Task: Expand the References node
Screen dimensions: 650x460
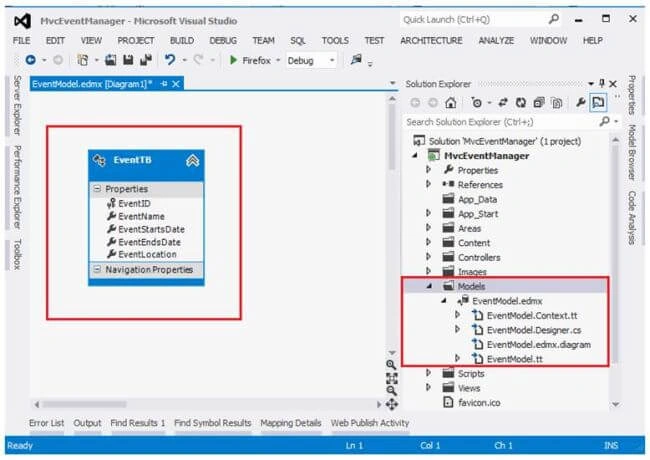Action: [429, 184]
